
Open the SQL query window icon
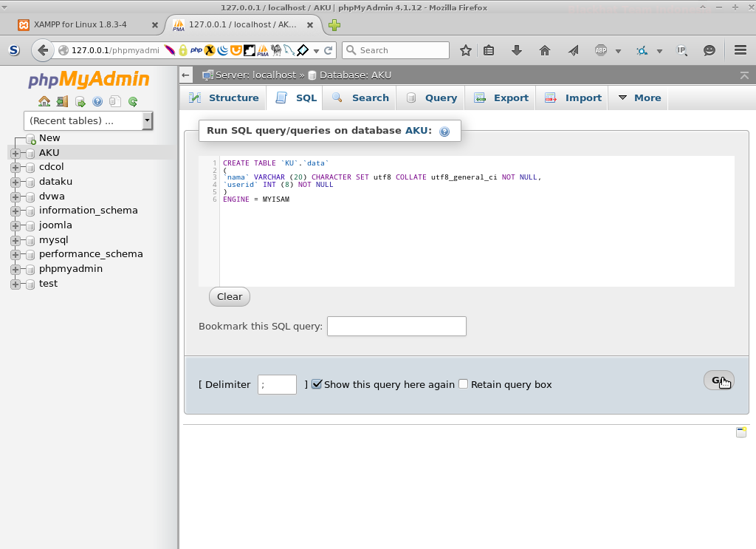pos(79,101)
